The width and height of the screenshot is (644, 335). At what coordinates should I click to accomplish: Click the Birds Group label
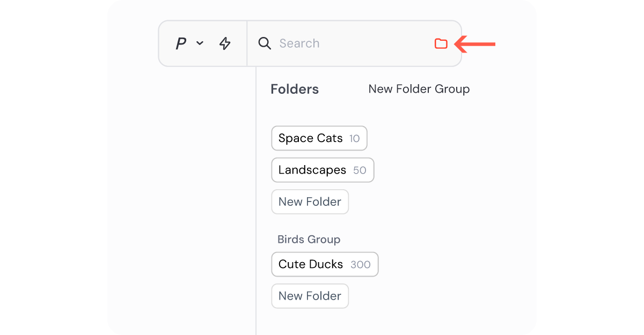click(309, 240)
